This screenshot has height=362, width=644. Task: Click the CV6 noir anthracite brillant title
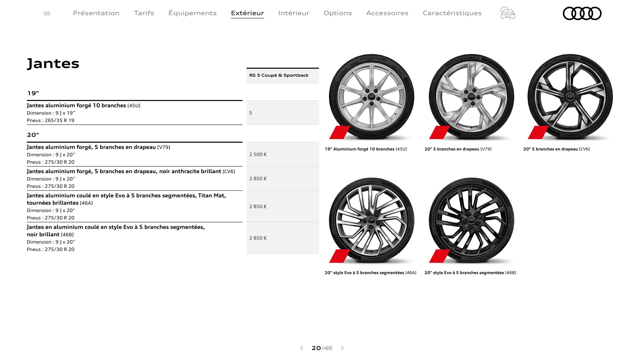click(x=131, y=171)
